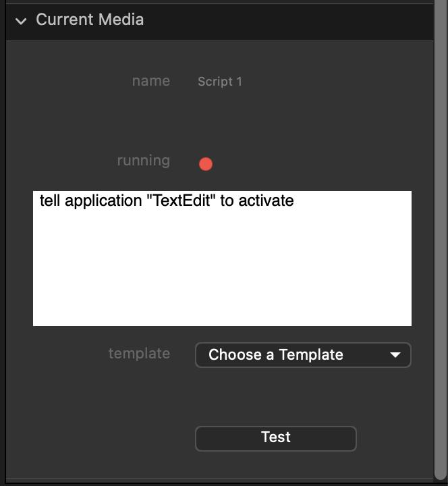Click the Current Media header title
The height and width of the screenshot is (486, 448).
[90, 20]
